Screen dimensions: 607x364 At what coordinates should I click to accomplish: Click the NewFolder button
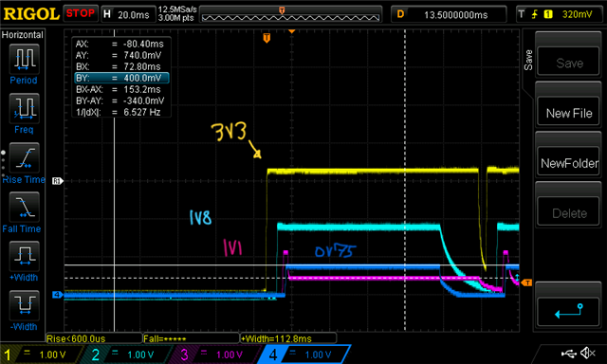(568, 163)
